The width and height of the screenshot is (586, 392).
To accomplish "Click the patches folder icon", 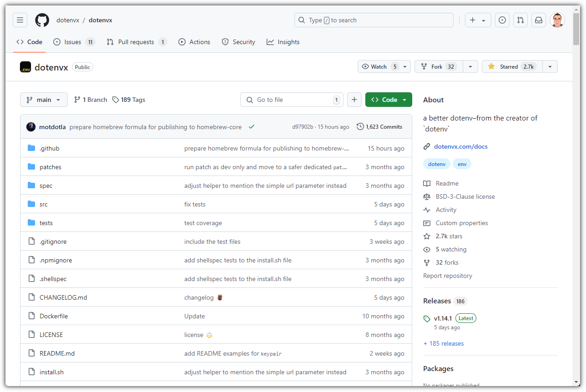I will [x=31, y=167].
